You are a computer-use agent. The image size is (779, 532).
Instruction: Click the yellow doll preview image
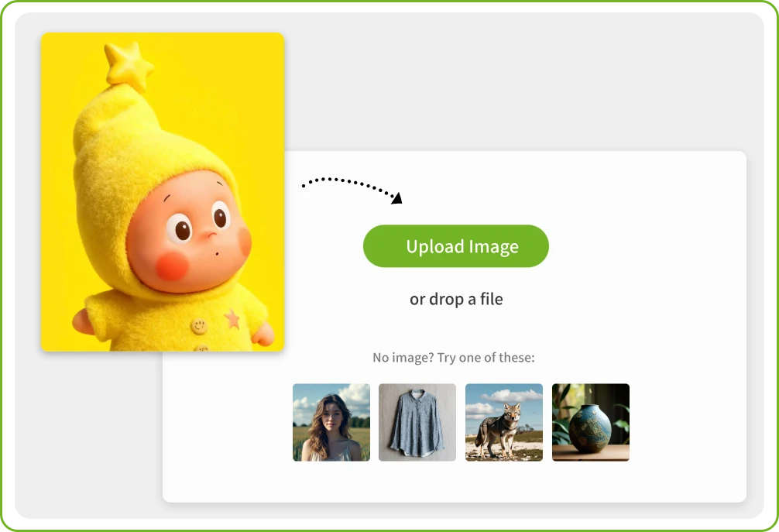tap(163, 192)
